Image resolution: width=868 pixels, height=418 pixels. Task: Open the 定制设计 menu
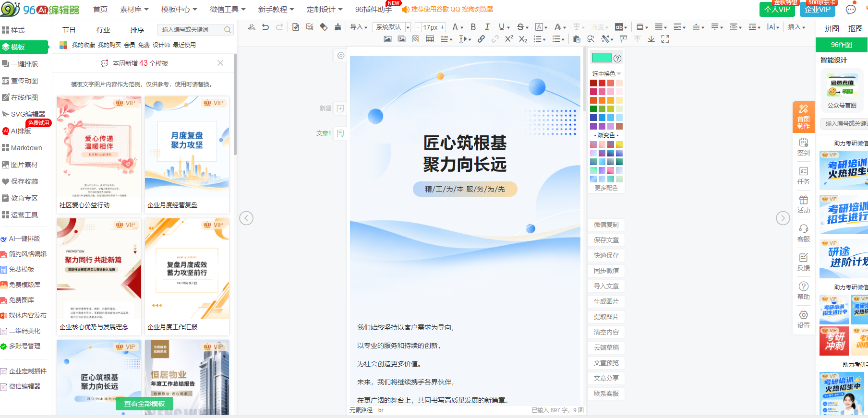tap(325, 10)
